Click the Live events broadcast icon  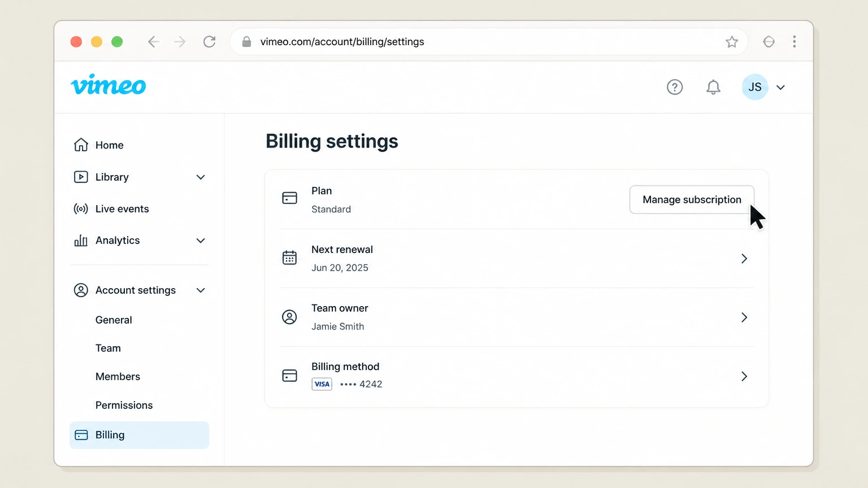81,209
